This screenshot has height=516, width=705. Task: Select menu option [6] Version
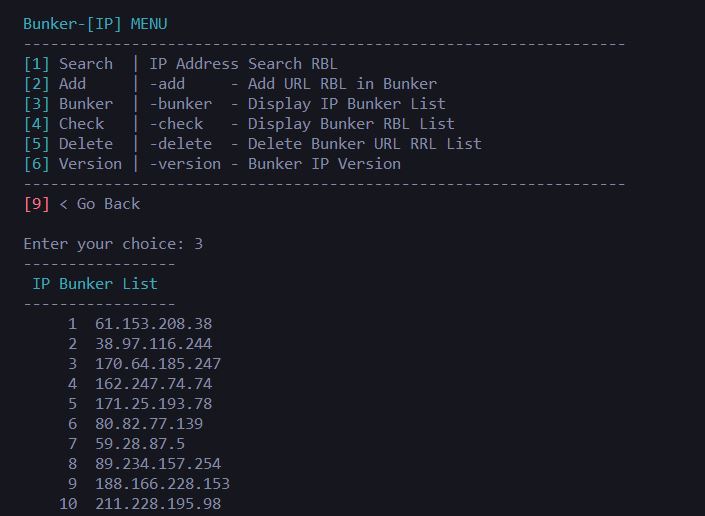click(72, 164)
